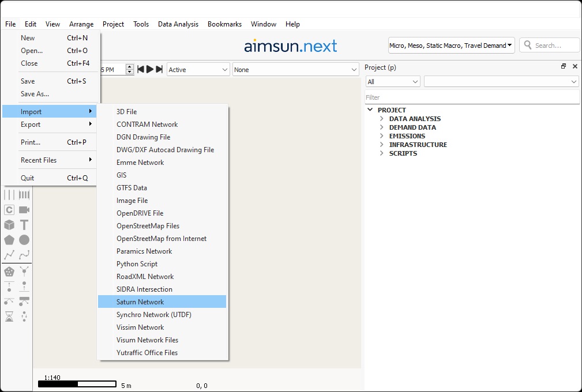Choose GTFS Data import option
This screenshot has width=582, height=392.
[162, 188]
